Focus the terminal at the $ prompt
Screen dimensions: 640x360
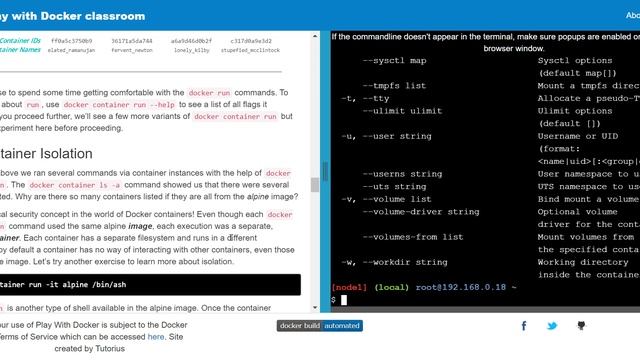point(344,300)
